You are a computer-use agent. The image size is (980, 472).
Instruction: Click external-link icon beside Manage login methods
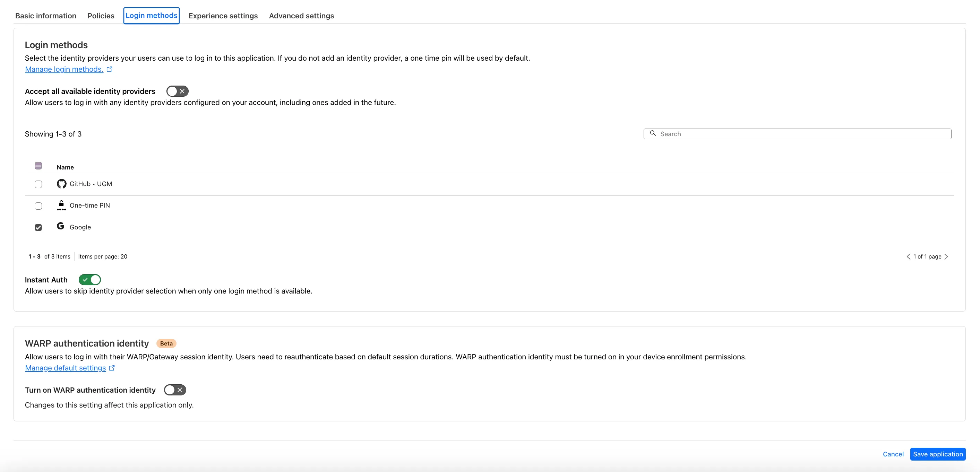tap(110, 69)
